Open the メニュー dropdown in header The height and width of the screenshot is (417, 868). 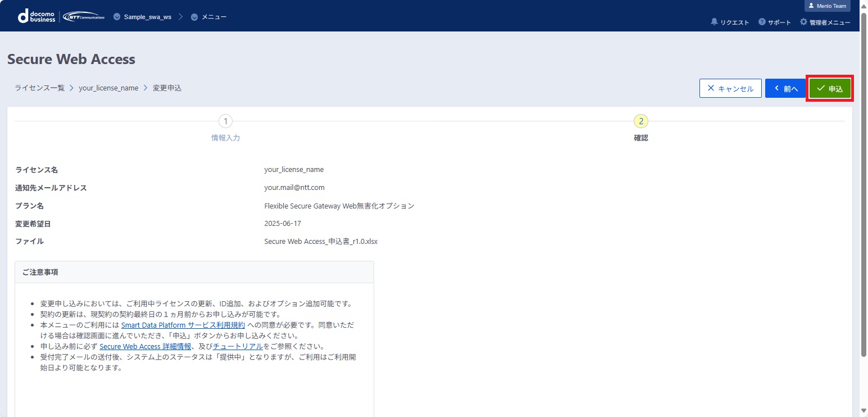(208, 17)
